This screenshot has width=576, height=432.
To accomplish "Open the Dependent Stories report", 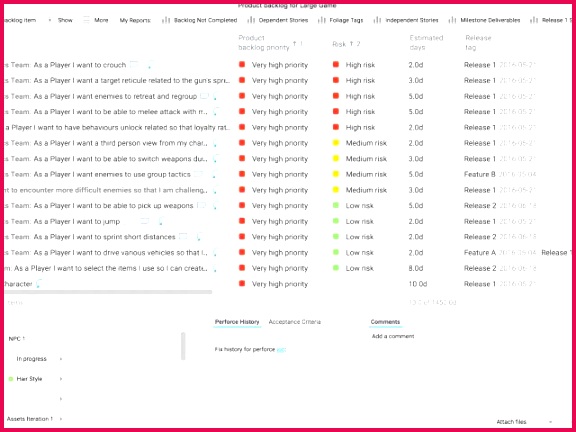I will 278,20.
